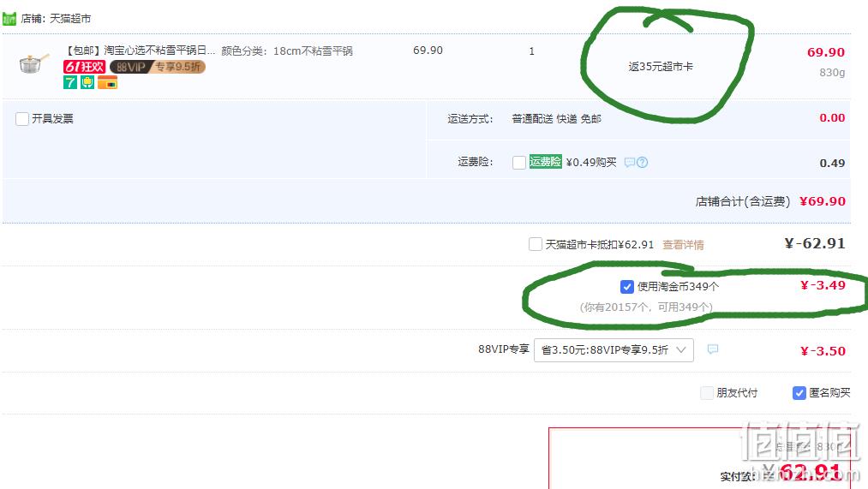Viewport: 868px width, 489px height.
Task: Enable 天猫超市卡抵扣¥62.91 checkbox
Action: pos(536,244)
